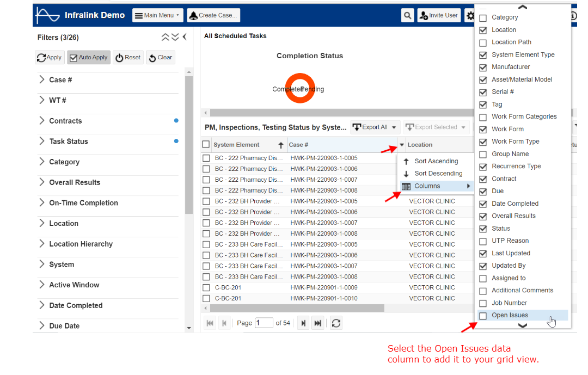The height and width of the screenshot is (375, 588).
Task: Click the Reset filters button
Action: click(128, 57)
